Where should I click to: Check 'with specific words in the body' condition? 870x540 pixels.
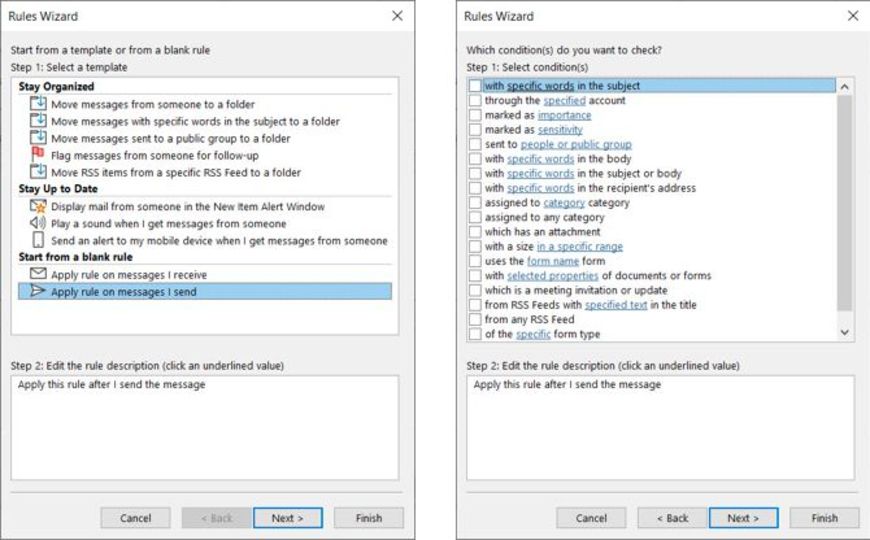tap(475, 159)
